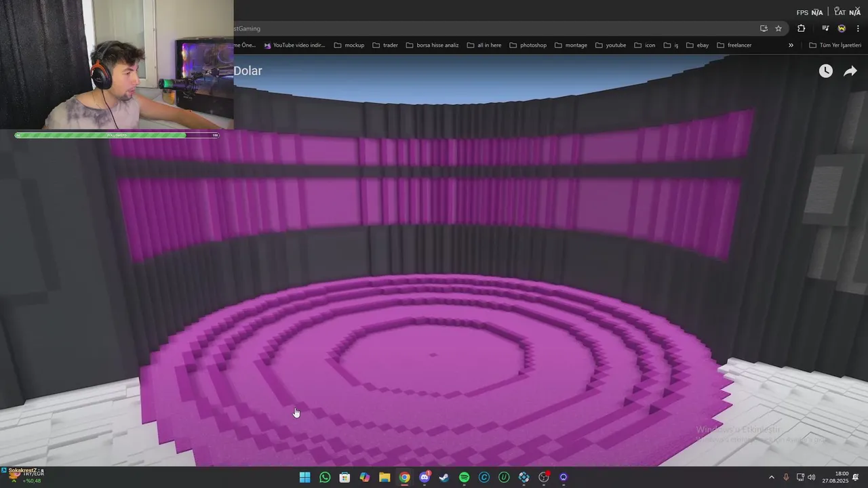868x488 pixels.
Task: Open the all in here bookmarks folder
Action: 484,45
